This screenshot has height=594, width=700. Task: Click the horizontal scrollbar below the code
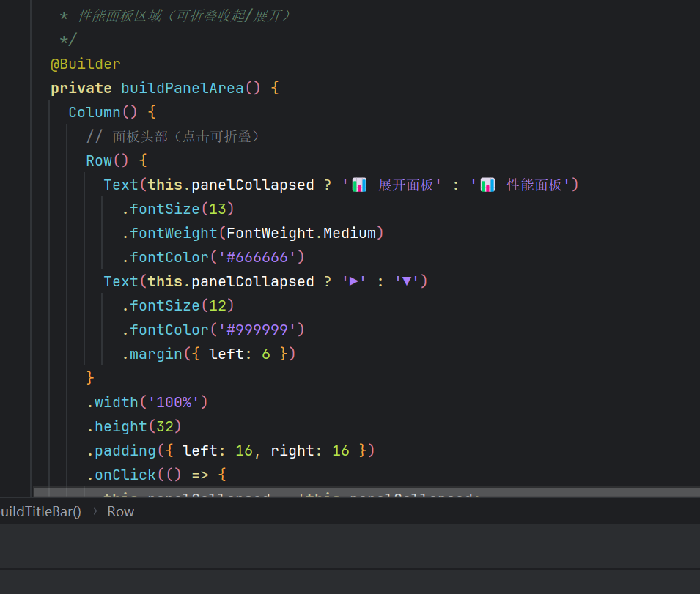pyautogui.click(x=367, y=492)
